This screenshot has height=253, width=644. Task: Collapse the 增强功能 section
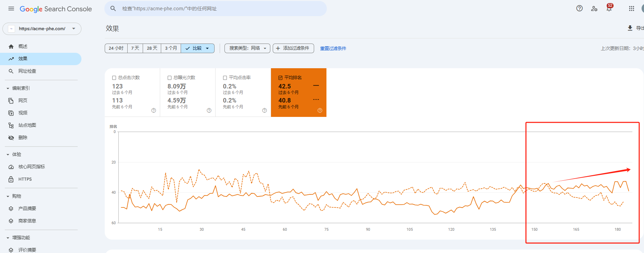tap(8, 238)
